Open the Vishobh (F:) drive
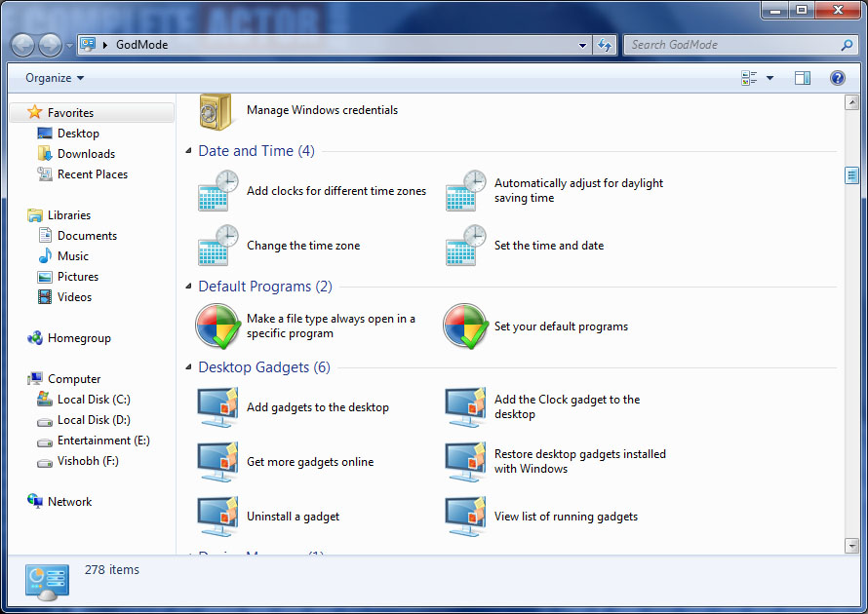Viewport: 868px width, 614px height. point(88,461)
